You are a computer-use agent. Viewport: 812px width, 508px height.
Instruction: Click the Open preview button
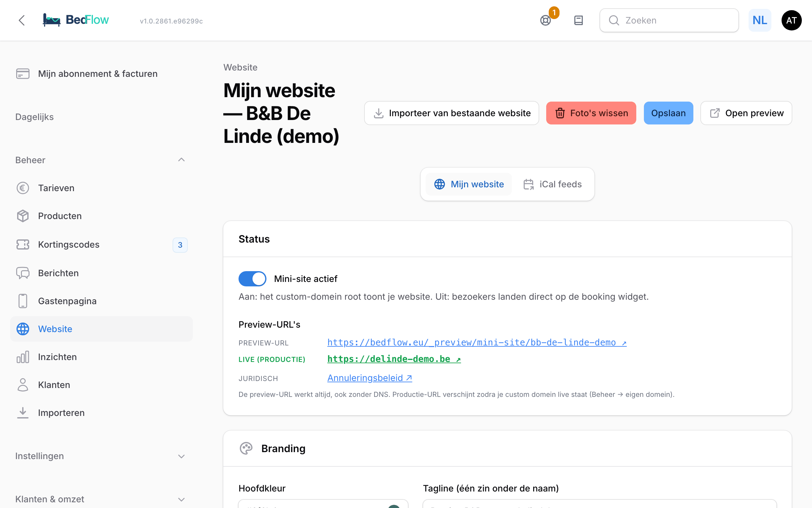click(746, 113)
